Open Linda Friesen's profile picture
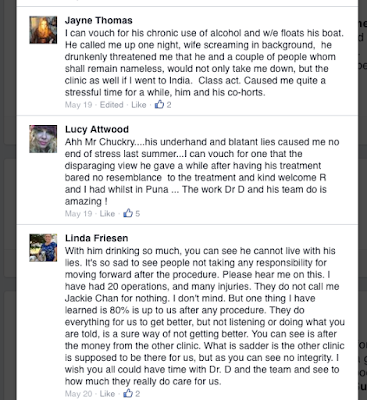 point(43,248)
